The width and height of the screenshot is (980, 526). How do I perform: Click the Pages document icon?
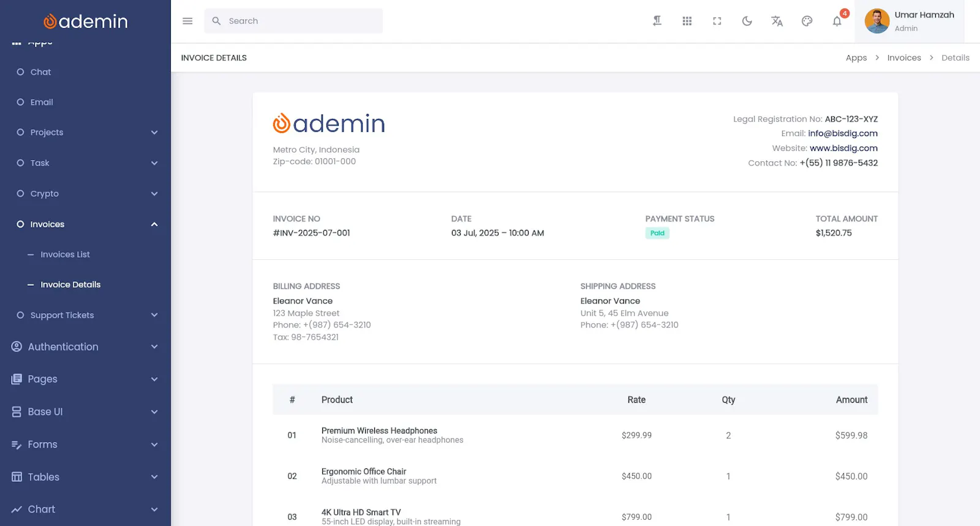pos(17,379)
